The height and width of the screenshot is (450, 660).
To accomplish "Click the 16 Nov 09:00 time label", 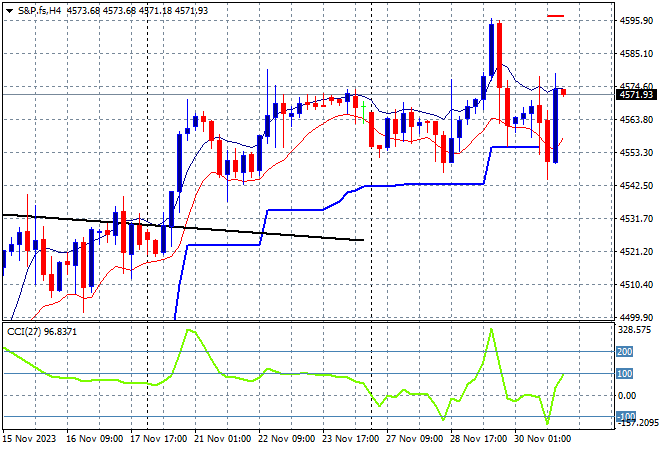I will (95, 439).
